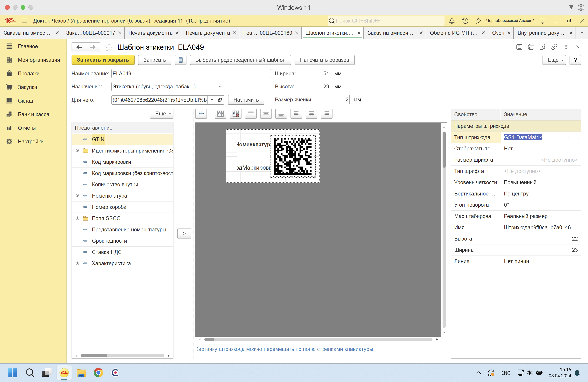Align text horizontally to the right
This screenshot has height=382, width=588.
(x=326, y=114)
